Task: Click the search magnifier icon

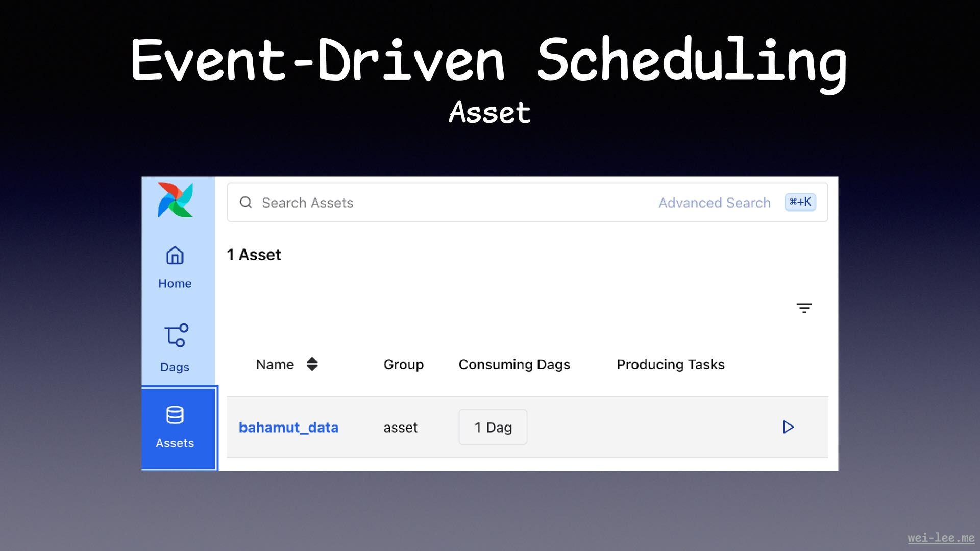Action: pyautogui.click(x=246, y=203)
